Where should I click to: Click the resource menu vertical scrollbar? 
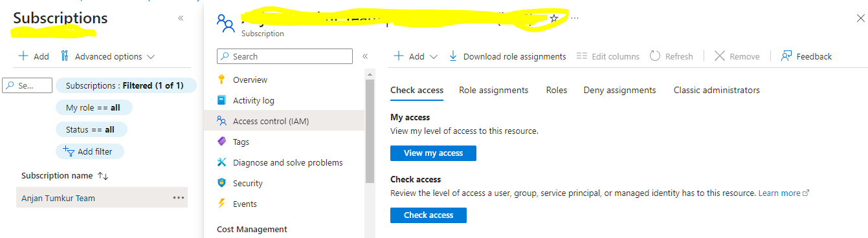(370, 131)
